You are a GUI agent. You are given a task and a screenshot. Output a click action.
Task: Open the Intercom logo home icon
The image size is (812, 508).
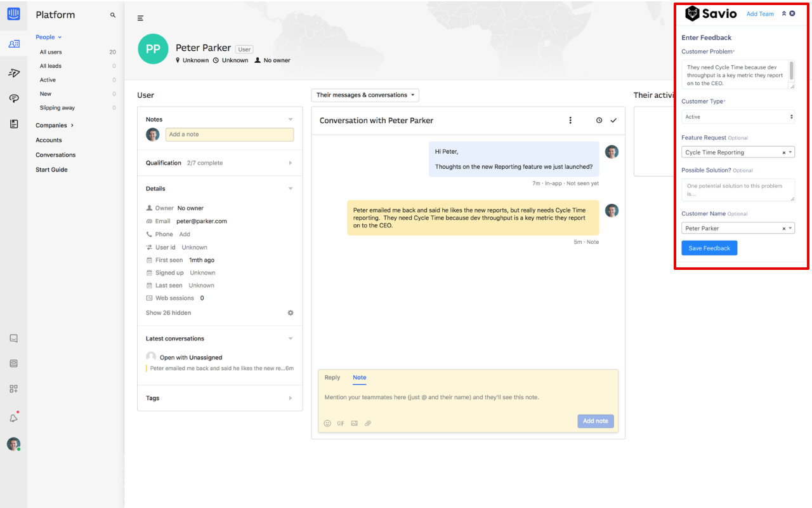(13, 14)
